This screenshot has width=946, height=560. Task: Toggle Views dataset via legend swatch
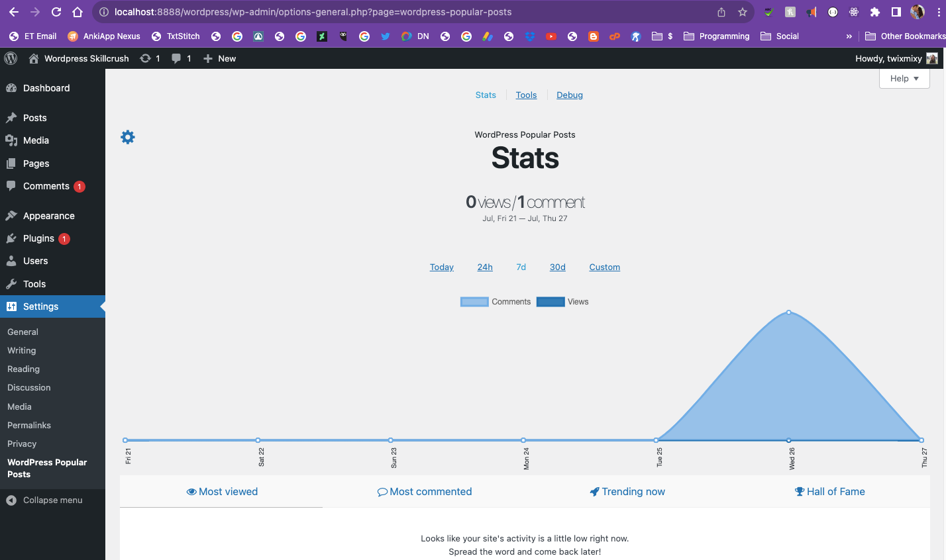click(551, 302)
